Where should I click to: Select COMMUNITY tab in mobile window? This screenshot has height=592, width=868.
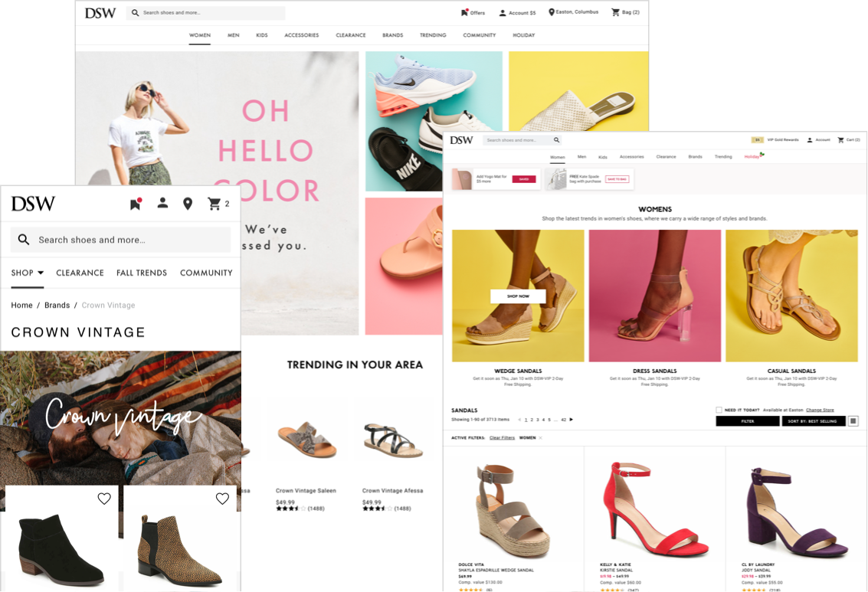(206, 273)
